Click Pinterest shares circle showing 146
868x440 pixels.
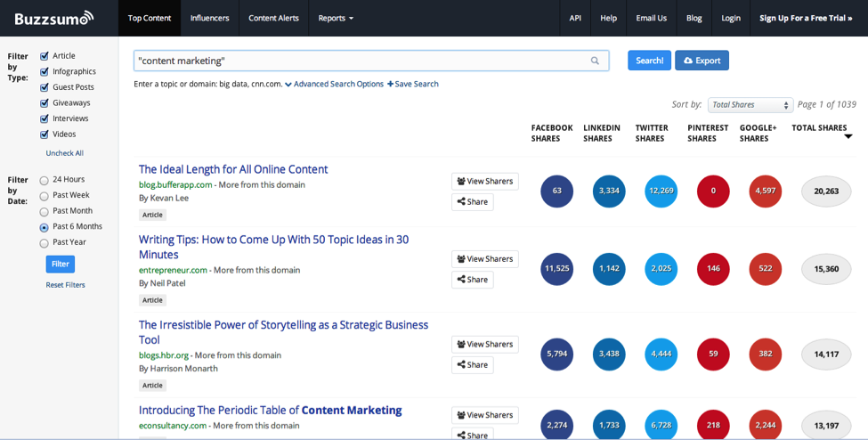coord(713,268)
